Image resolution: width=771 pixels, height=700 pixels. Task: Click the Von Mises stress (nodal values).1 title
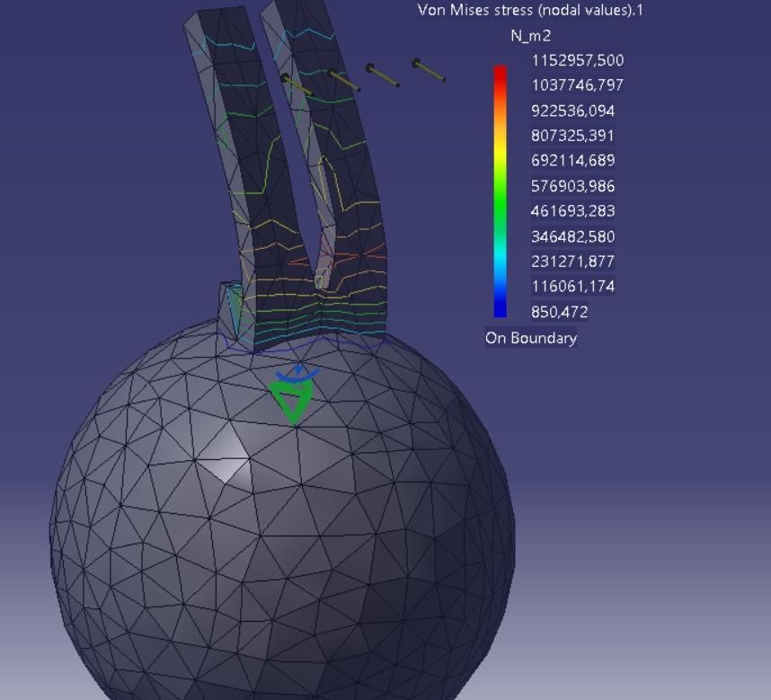click(x=530, y=10)
